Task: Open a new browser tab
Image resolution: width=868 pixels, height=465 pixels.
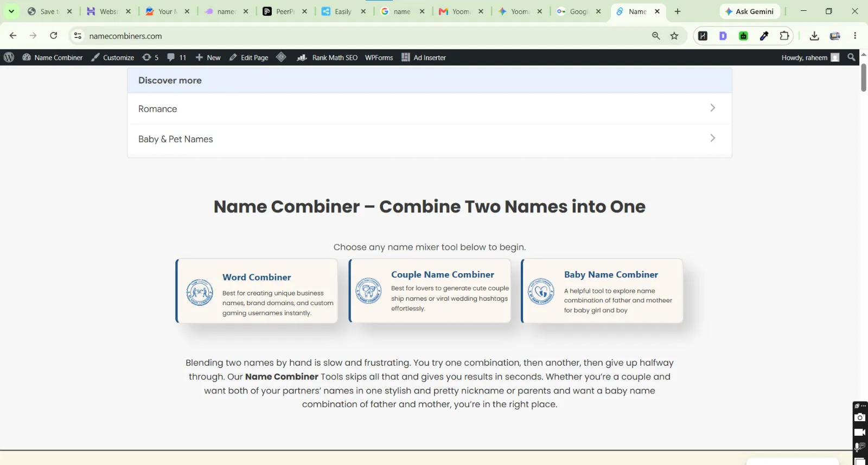Action: [x=678, y=11]
